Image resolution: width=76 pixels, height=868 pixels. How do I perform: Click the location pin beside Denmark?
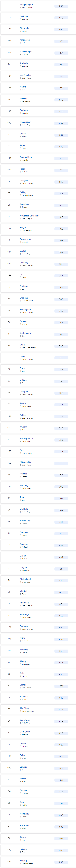pos(20,242)
